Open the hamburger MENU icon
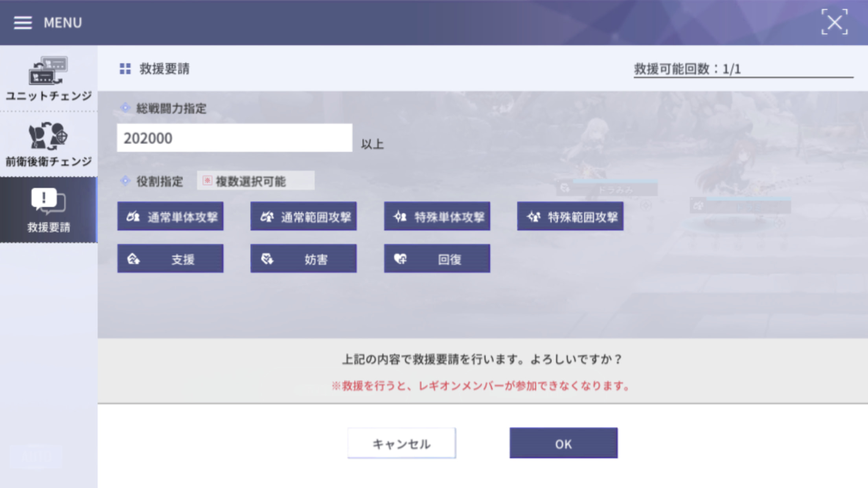The width and height of the screenshot is (868, 488). point(23,23)
